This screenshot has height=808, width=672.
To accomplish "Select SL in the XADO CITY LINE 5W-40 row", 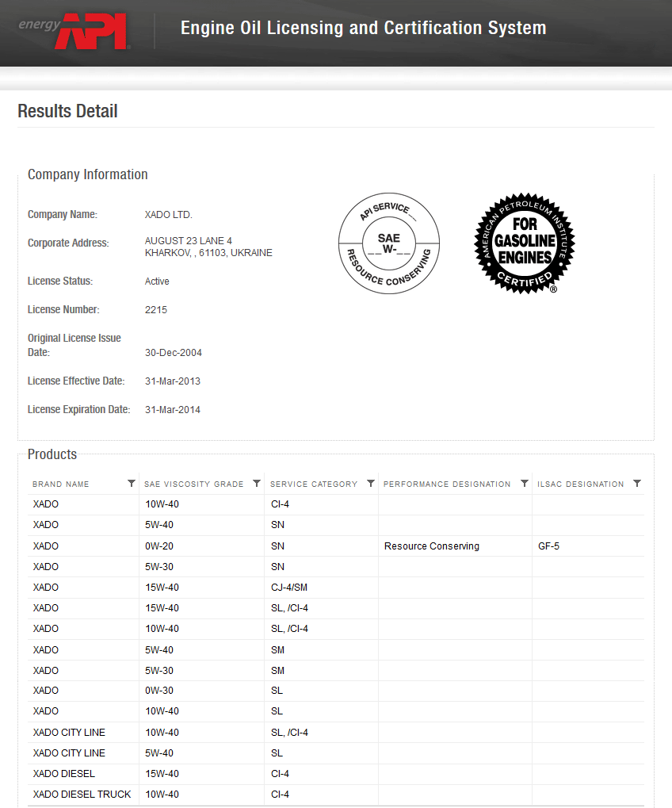I will 277,753.
